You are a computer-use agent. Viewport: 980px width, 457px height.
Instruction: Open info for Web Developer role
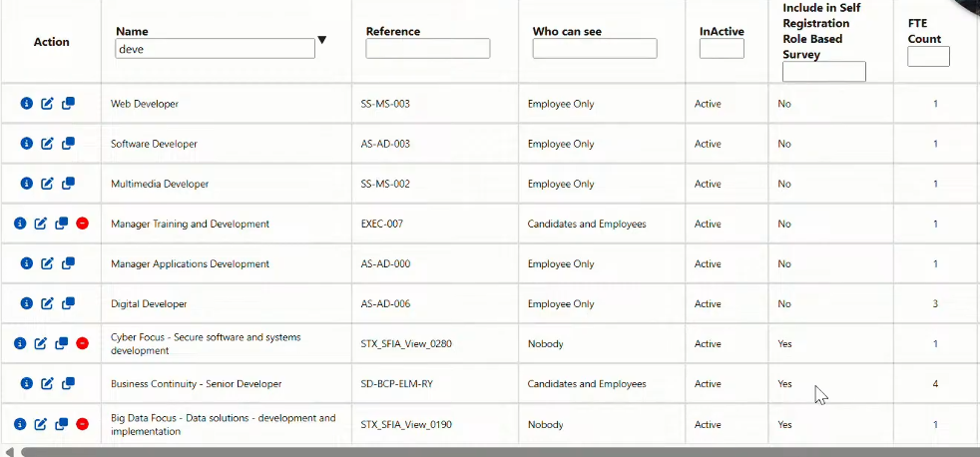(26, 104)
